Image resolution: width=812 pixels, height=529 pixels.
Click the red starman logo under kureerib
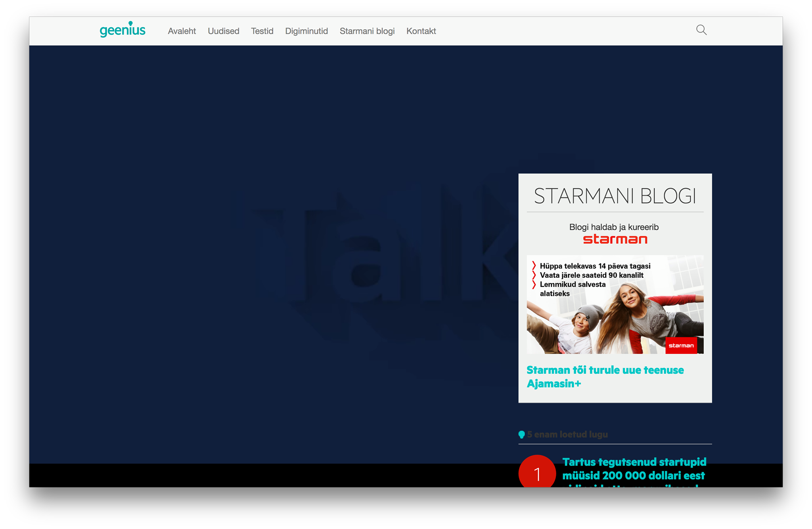615,239
